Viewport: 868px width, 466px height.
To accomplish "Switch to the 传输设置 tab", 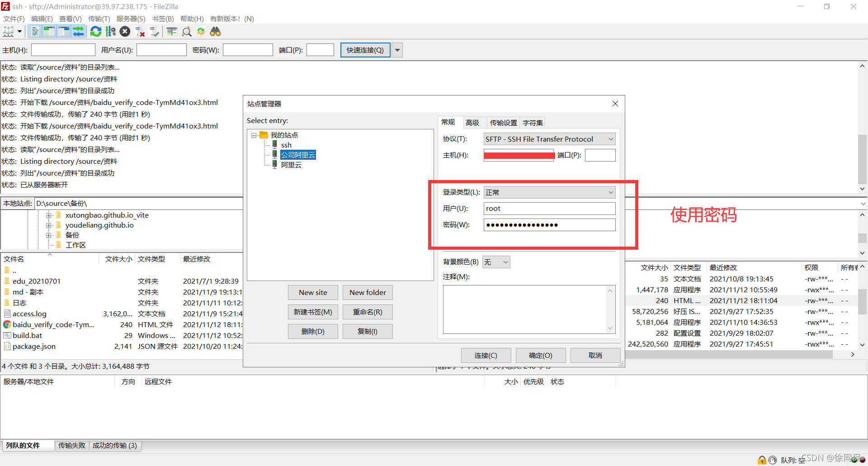I will tap(503, 122).
